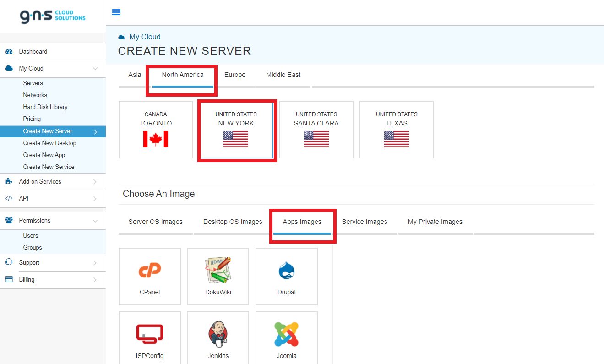The height and width of the screenshot is (364, 604).
Task: Click the My Cloud breadcrumb link
Action: click(145, 37)
